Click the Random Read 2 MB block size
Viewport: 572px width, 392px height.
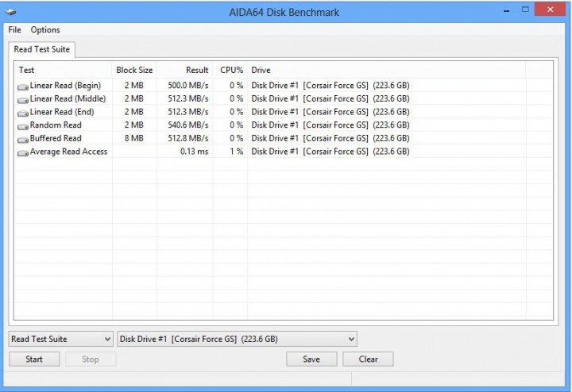134,125
